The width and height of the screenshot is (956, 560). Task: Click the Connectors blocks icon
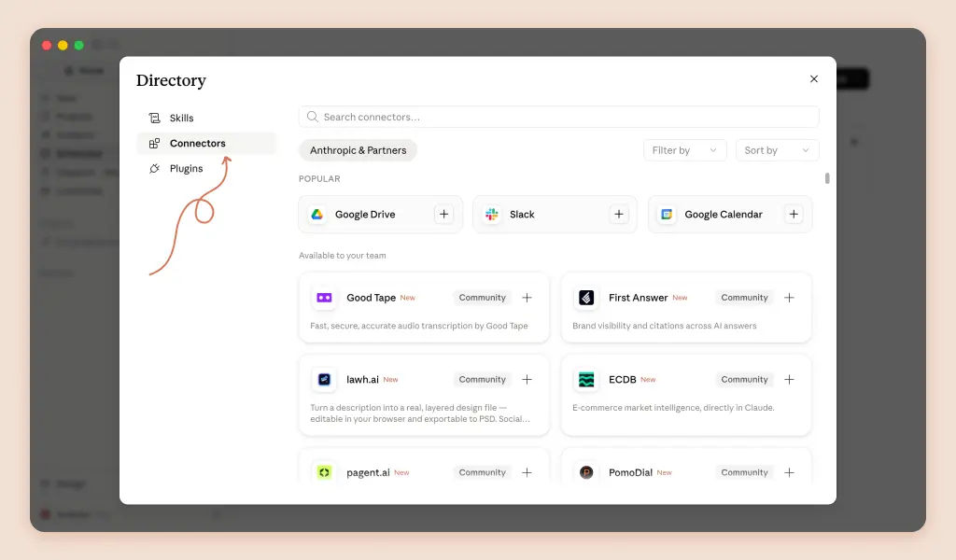[x=154, y=143]
